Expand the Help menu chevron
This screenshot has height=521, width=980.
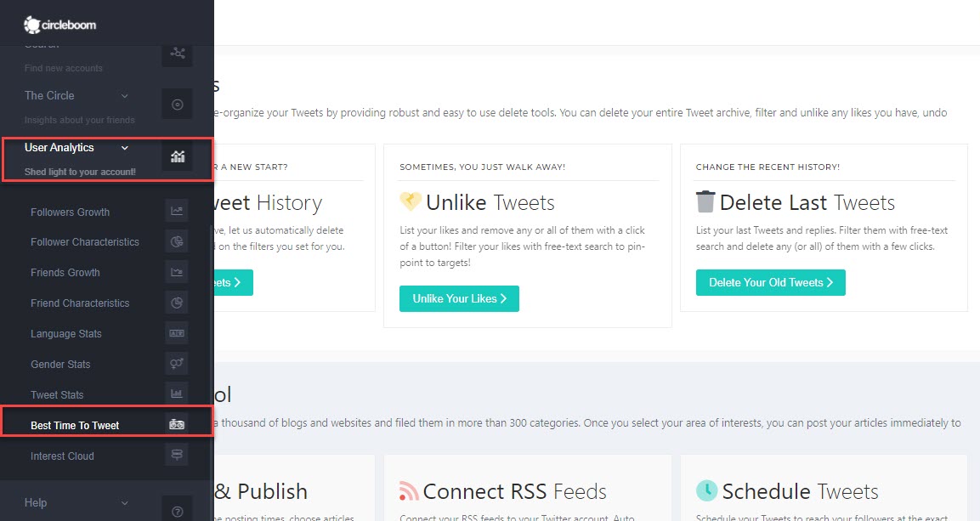click(124, 503)
